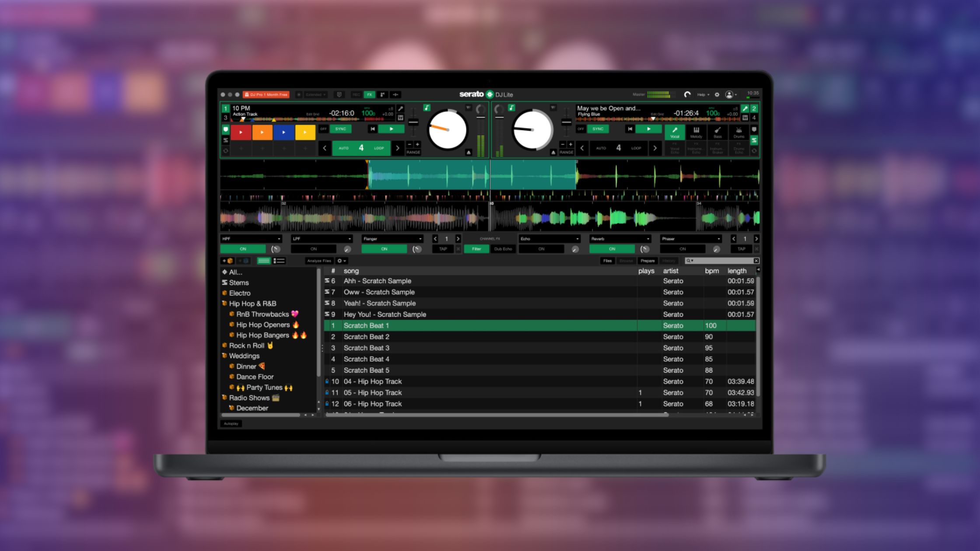Mute the Drums stem on deck 2
Viewport: 980px width, 551px height.
pos(738,133)
